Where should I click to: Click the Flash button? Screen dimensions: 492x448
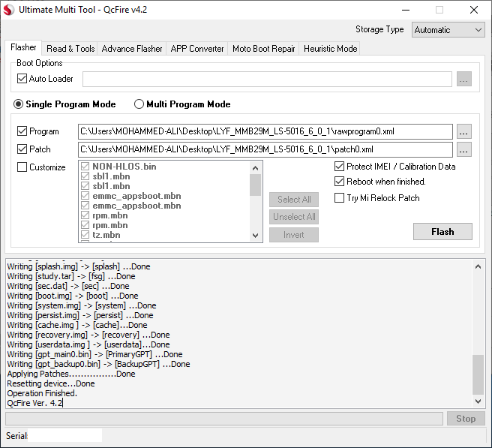pyautogui.click(x=442, y=232)
